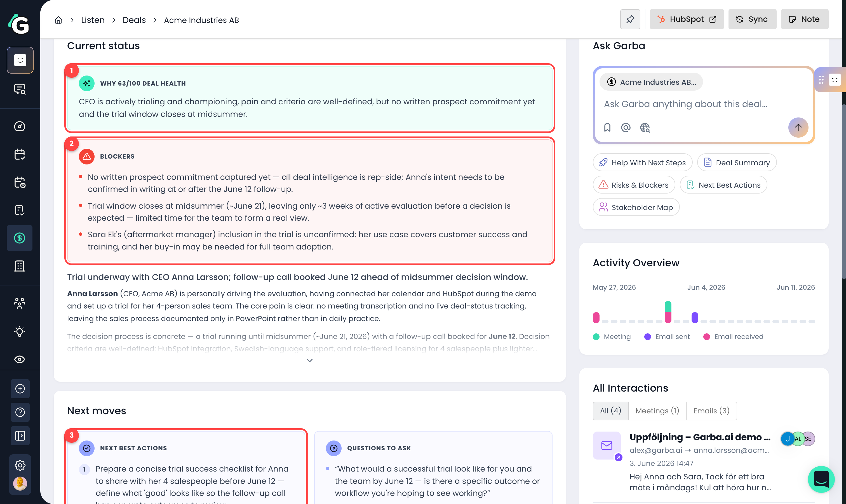Click the Why 63/100 Deal Health sparkle icon
The image size is (846, 504).
(87, 83)
